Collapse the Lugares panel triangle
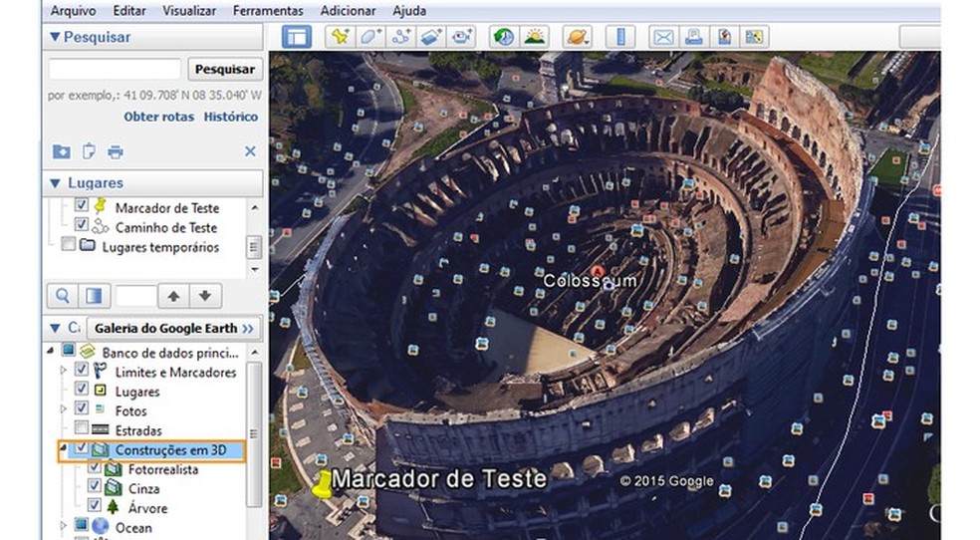 [x=55, y=183]
